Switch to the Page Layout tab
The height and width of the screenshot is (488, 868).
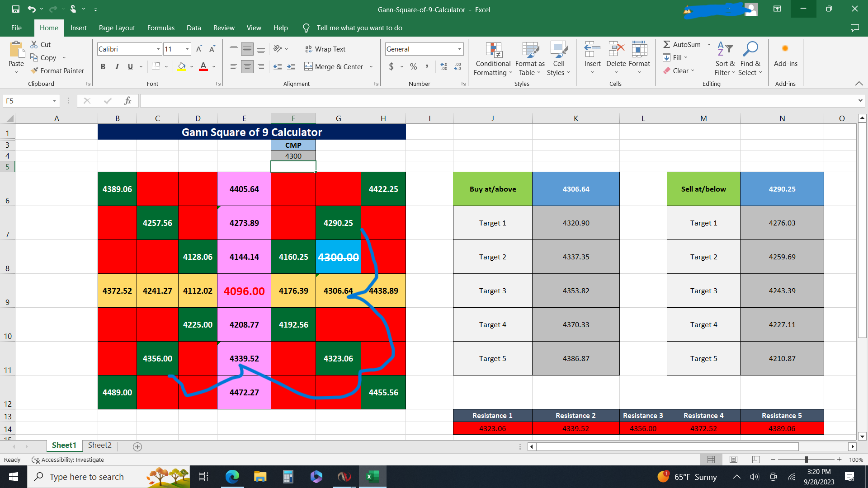point(117,28)
